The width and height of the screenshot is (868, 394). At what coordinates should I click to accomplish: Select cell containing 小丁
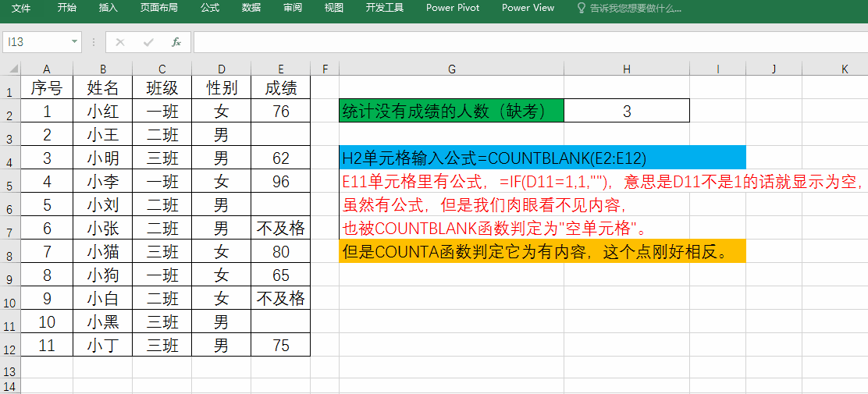point(103,345)
